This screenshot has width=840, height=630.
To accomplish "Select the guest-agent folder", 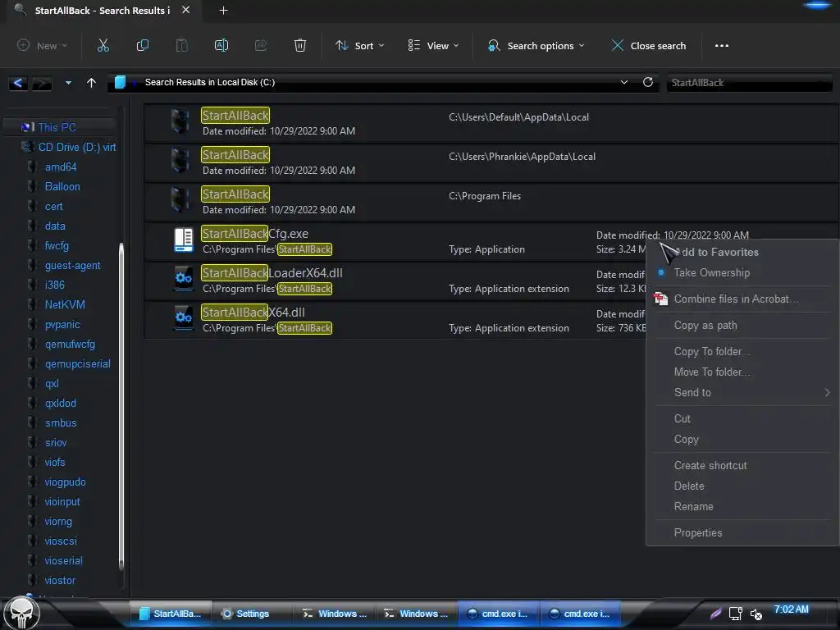I will pos(72,265).
